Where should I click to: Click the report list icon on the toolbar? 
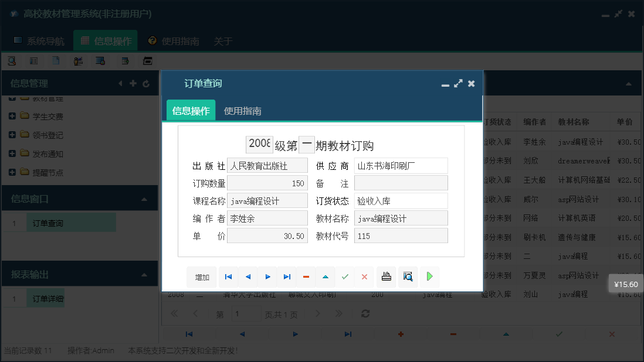33,60
